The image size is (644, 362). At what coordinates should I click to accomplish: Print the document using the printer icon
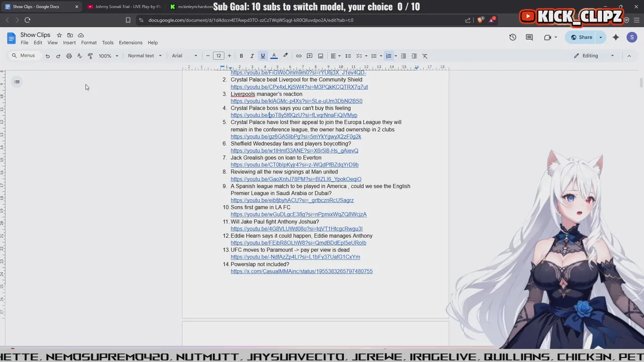(x=69, y=56)
